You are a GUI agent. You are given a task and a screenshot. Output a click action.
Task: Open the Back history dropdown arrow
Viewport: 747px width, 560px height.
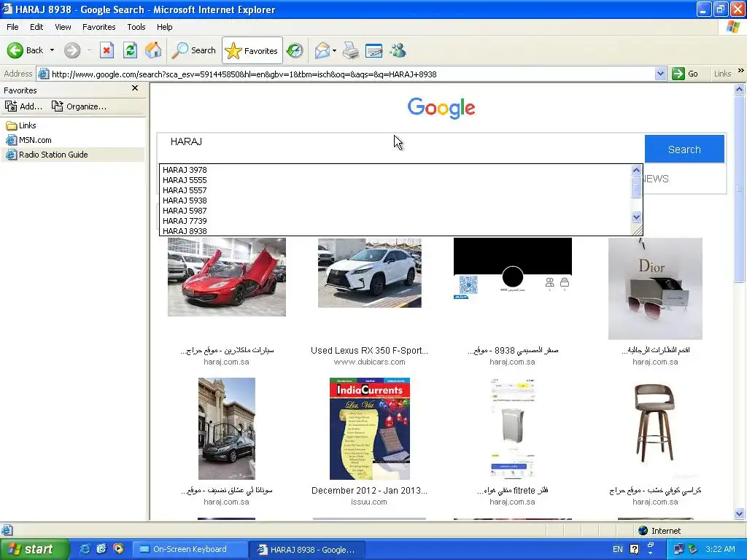[52, 50]
